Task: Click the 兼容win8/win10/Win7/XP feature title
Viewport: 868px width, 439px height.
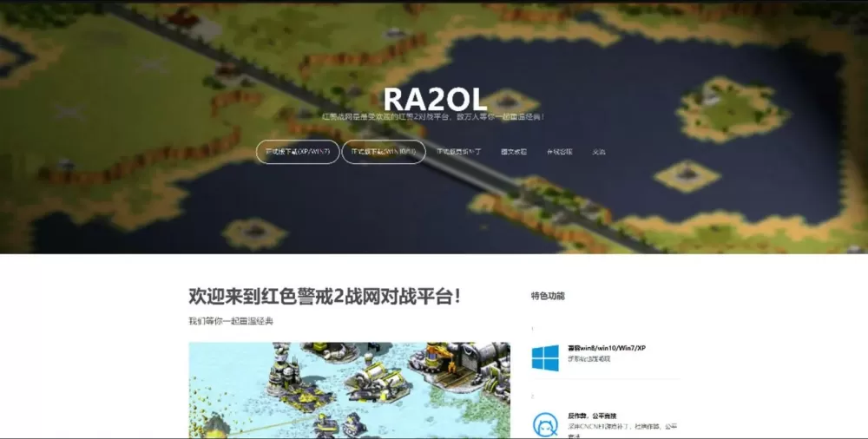Action: pos(607,348)
